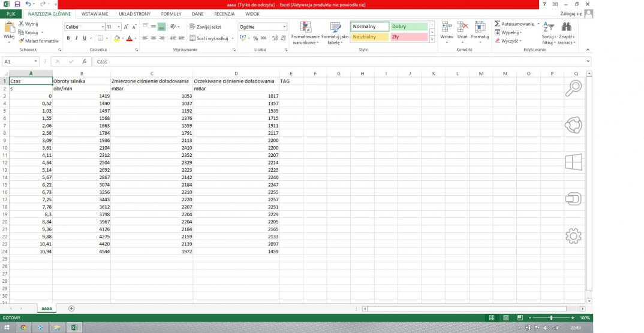Toggle Bold formatting
644x333 pixels.
point(68,38)
